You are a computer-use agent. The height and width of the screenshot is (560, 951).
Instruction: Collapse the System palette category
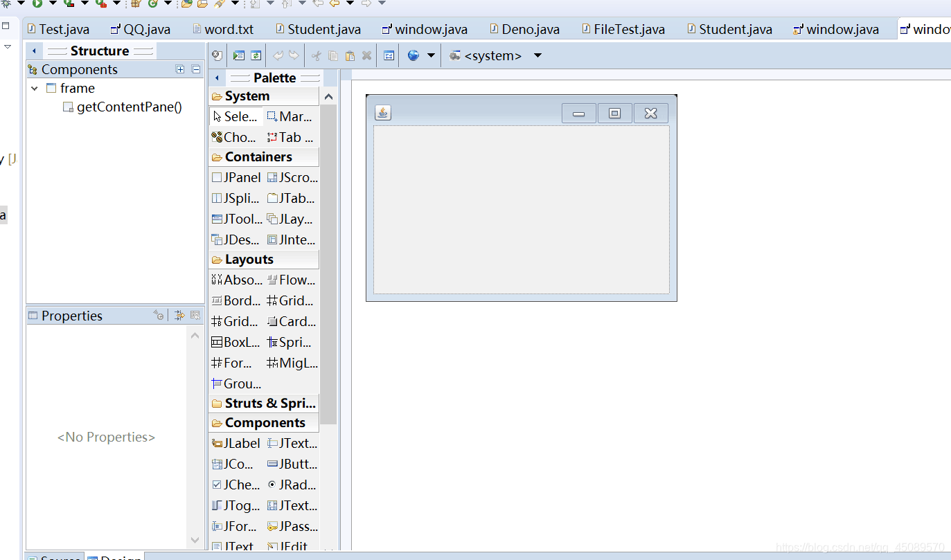[263, 96]
